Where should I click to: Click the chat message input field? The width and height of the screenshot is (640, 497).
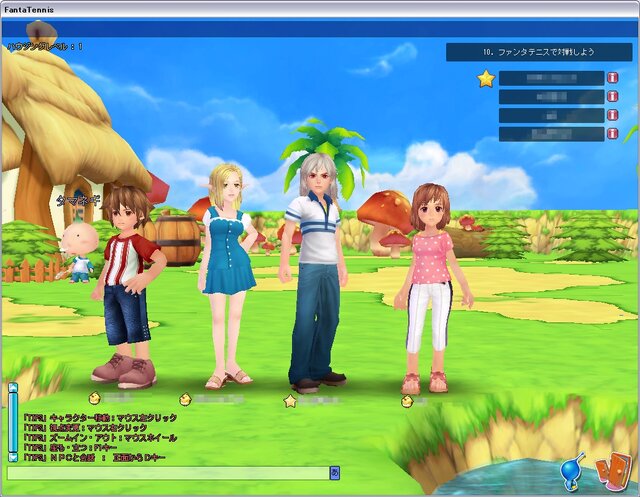click(168, 473)
